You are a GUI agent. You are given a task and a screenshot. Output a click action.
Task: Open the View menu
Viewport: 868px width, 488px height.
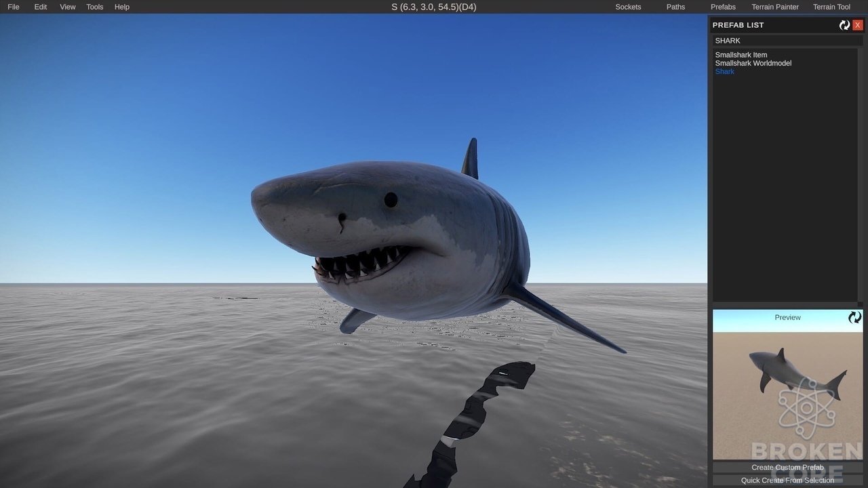tap(68, 7)
